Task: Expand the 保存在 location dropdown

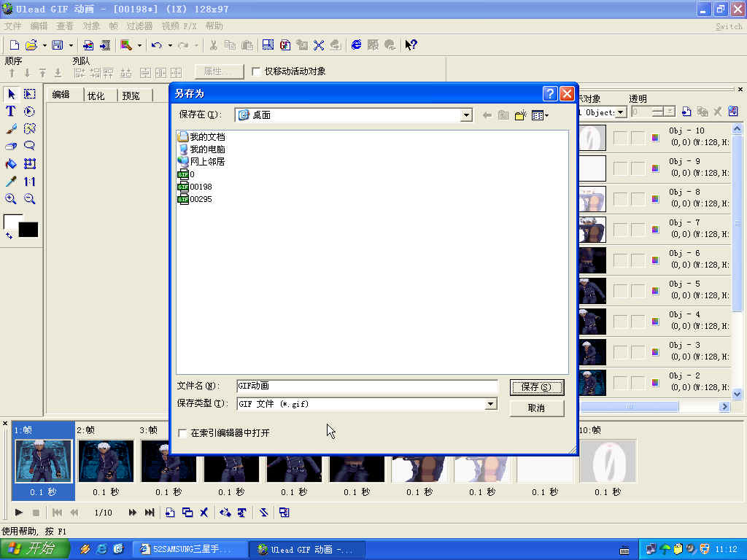Action: (x=466, y=115)
